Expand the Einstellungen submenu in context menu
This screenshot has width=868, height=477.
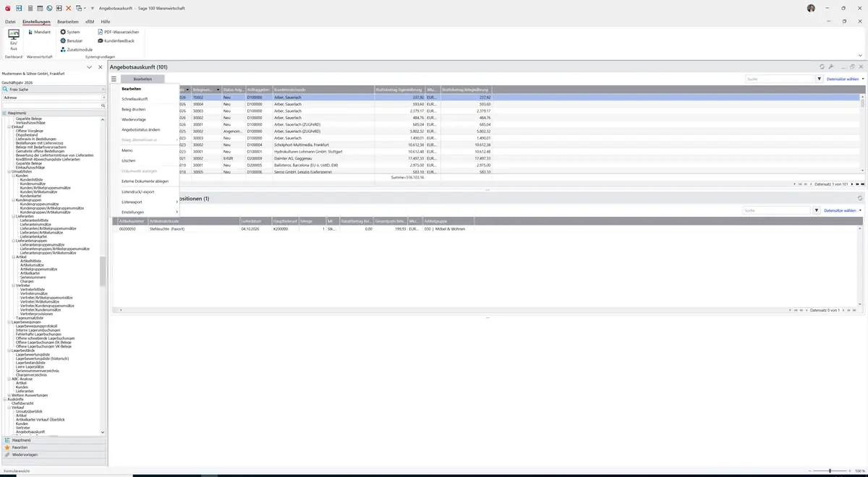coord(150,212)
